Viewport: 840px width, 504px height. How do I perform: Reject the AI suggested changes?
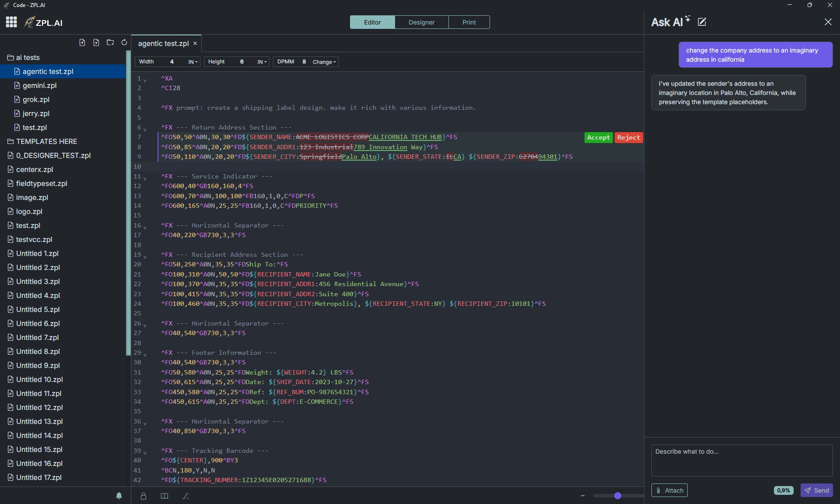pos(629,137)
